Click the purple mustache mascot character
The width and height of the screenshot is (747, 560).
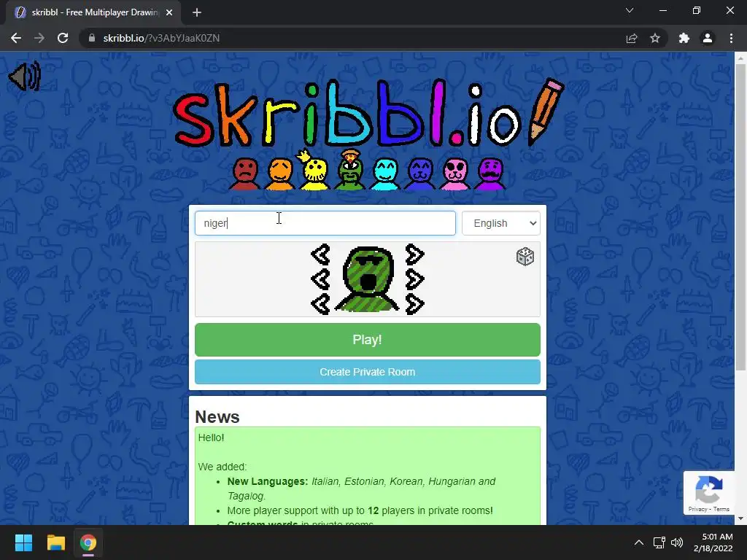(x=490, y=174)
